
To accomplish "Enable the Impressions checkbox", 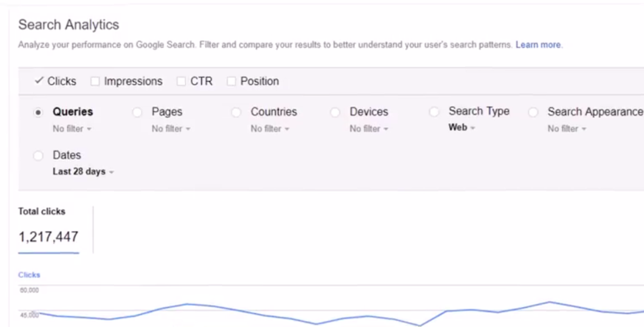I will [95, 82].
